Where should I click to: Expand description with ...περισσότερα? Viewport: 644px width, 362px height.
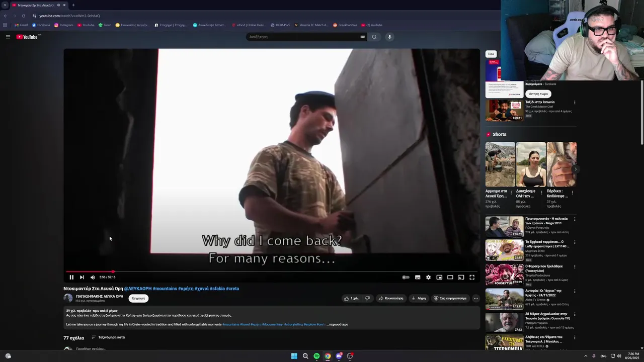pyautogui.click(x=338, y=324)
